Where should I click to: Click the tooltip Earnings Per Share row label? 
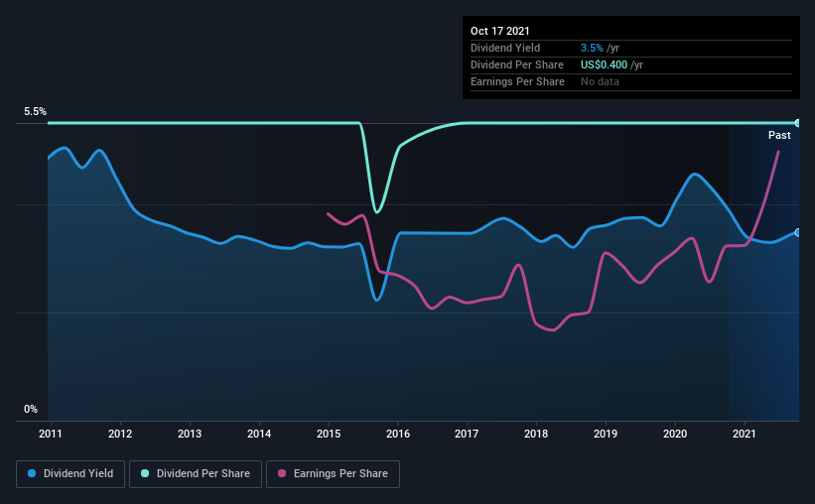pyautogui.click(x=518, y=81)
